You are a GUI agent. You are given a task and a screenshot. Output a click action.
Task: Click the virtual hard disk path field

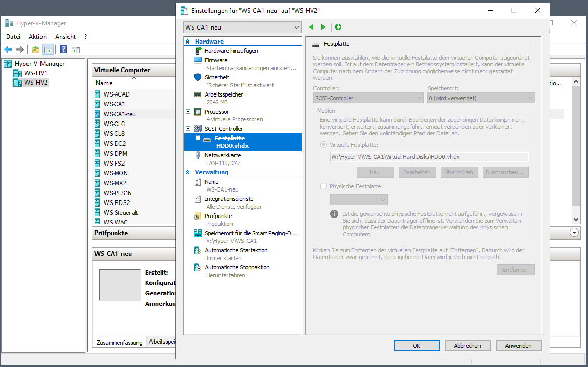429,157
